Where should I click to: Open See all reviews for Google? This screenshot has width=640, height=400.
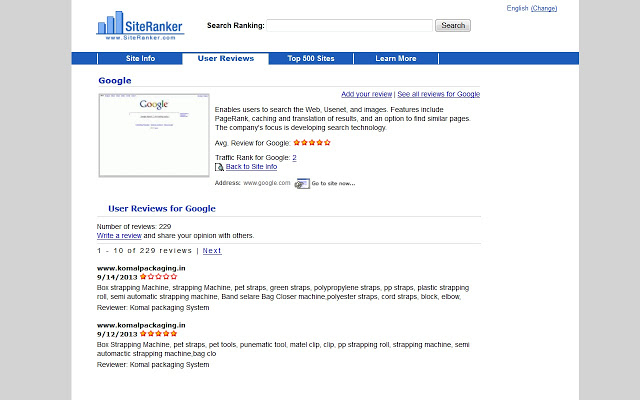(439, 94)
